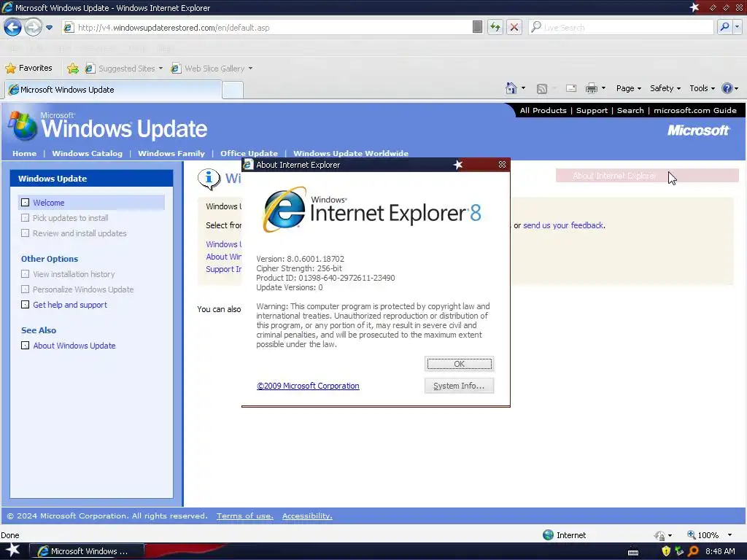
Task: Go to Home in site navigation
Action: click(24, 153)
